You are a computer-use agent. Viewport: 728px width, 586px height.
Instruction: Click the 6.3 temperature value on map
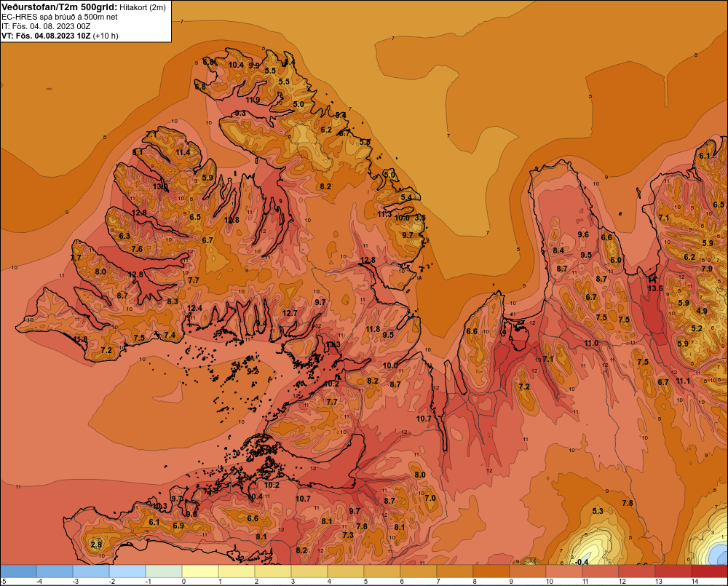pyautogui.click(x=124, y=236)
